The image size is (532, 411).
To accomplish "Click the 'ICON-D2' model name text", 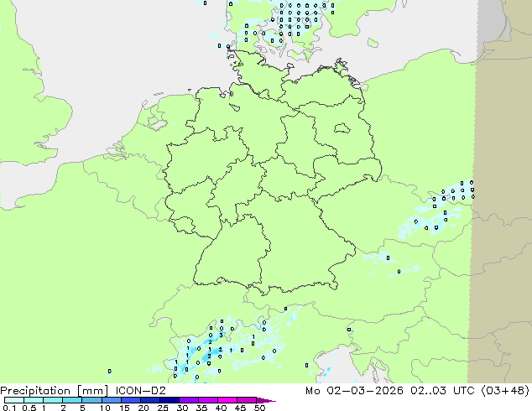I will (140, 391).
